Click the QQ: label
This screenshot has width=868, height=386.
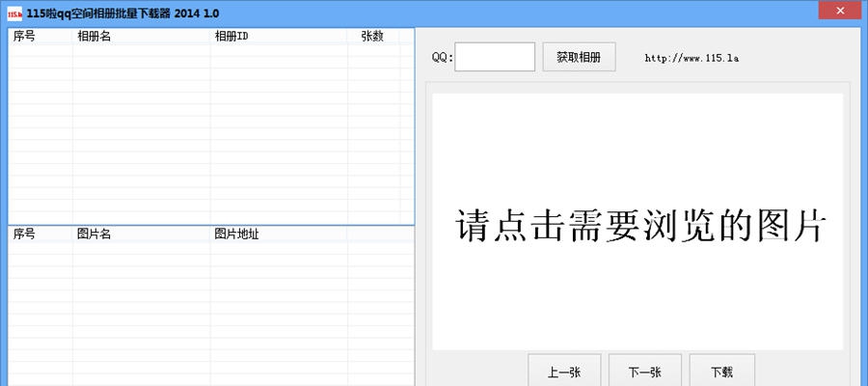point(443,58)
